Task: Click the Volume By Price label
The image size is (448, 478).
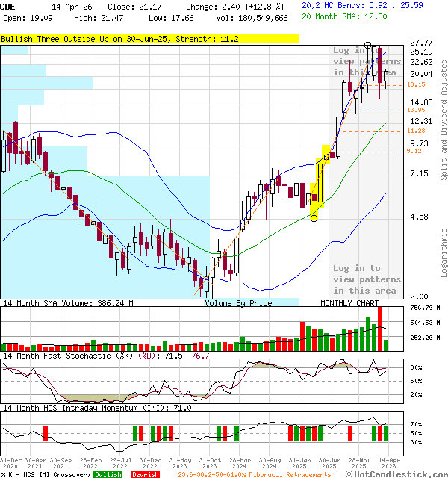Action: [238, 303]
